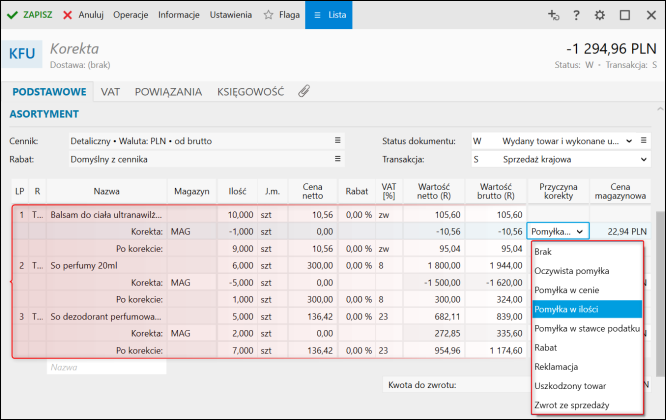This screenshot has height=420, width=666.
Task: Click the empty Nazwa new-item field
Action: [107, 367]
